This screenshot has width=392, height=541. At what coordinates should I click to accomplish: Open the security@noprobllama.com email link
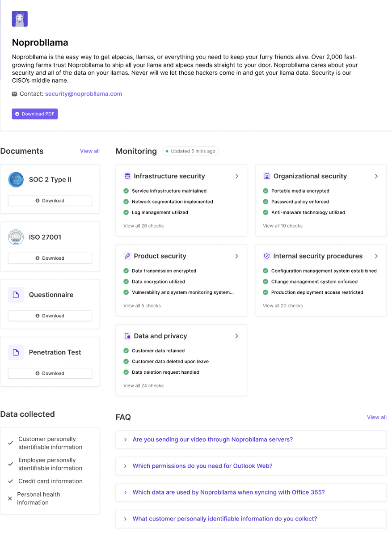(84, 94)
